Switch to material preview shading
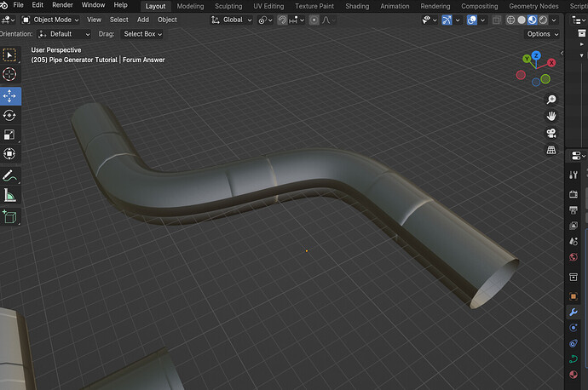This screenshot has width=588, height=390. (532, 20)
